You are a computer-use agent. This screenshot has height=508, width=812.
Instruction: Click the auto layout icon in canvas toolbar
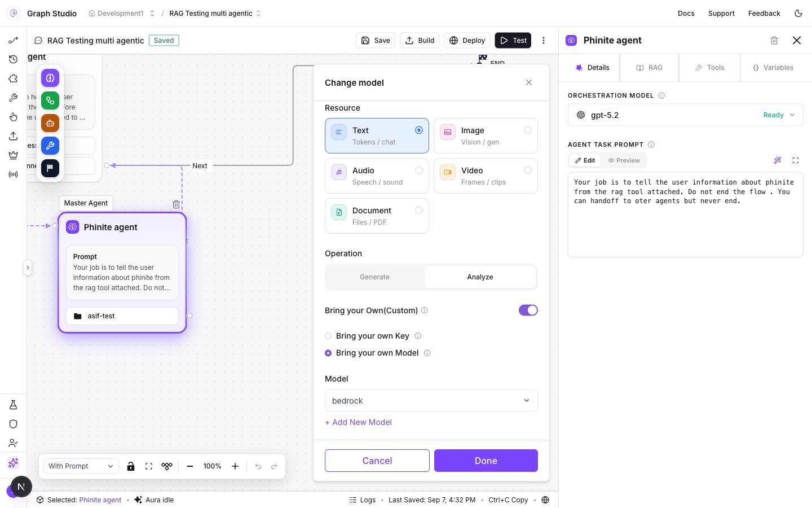167,466
